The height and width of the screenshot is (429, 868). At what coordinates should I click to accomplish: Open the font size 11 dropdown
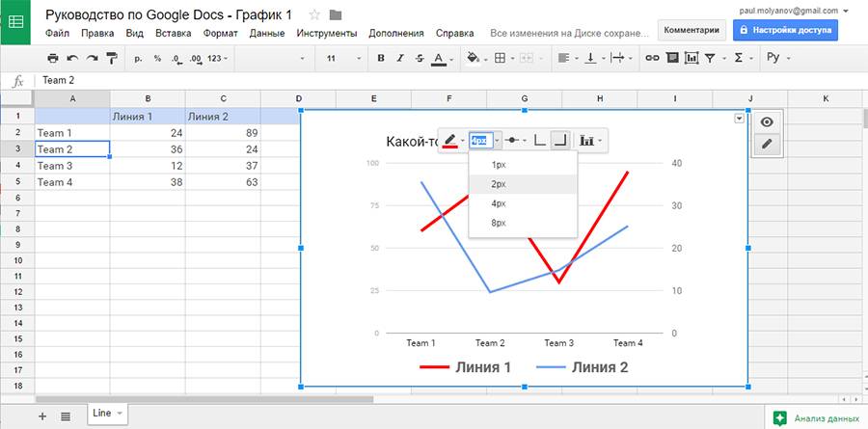343,58
